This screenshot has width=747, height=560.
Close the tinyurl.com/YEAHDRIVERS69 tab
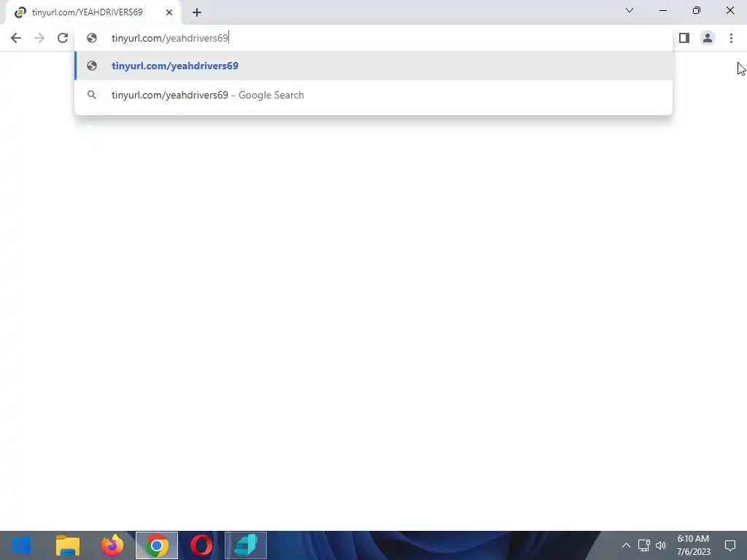[x=169, y=12]
